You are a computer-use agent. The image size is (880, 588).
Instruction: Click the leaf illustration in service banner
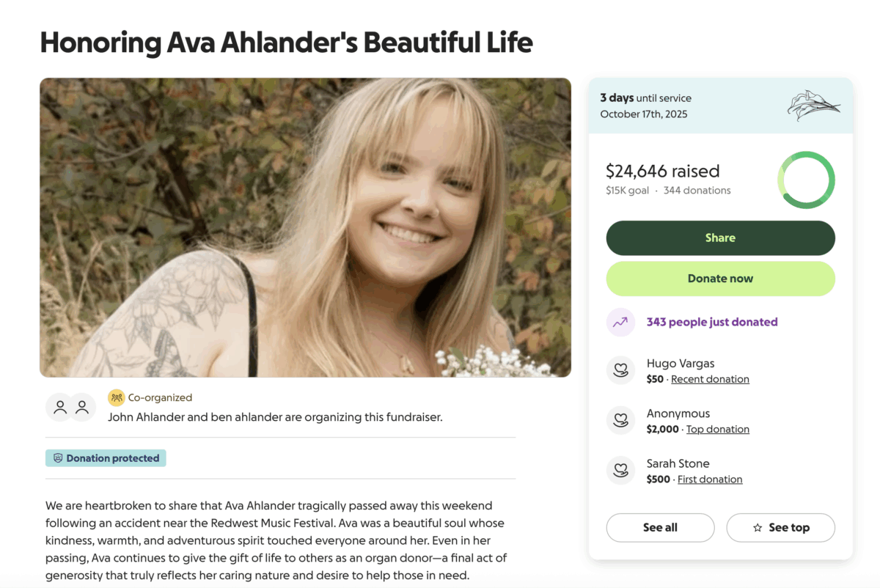click(813, 106)
